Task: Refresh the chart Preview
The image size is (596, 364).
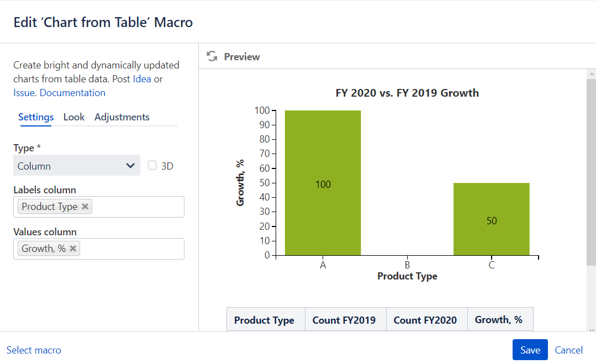Action: (212, 56)
